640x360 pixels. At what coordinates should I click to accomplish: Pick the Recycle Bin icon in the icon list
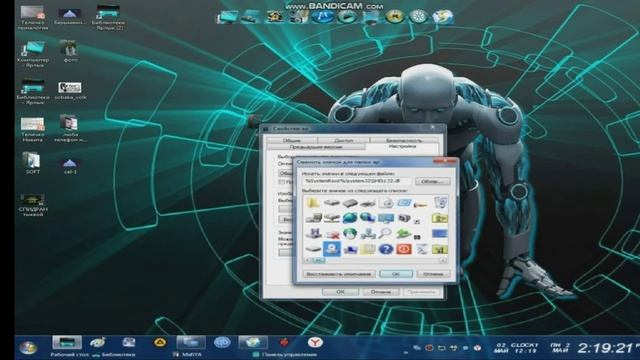[x=440, y=202]
